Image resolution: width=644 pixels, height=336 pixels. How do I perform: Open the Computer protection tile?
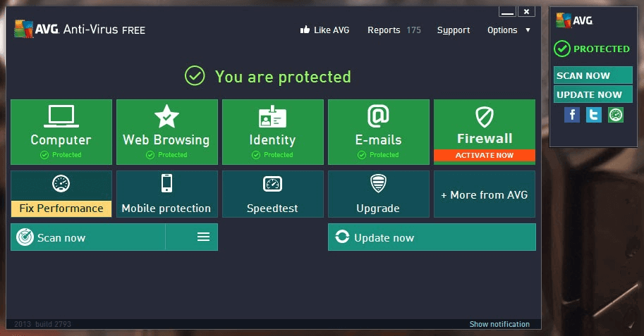click(61, 132)
